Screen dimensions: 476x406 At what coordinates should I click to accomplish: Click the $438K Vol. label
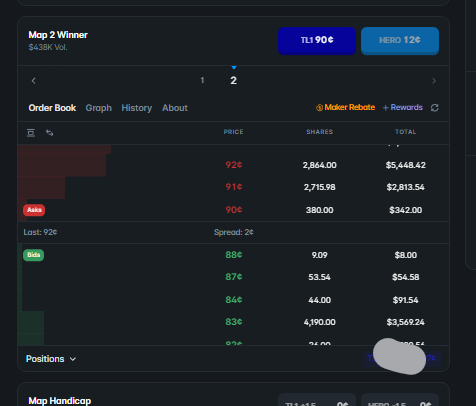point(48,47)
